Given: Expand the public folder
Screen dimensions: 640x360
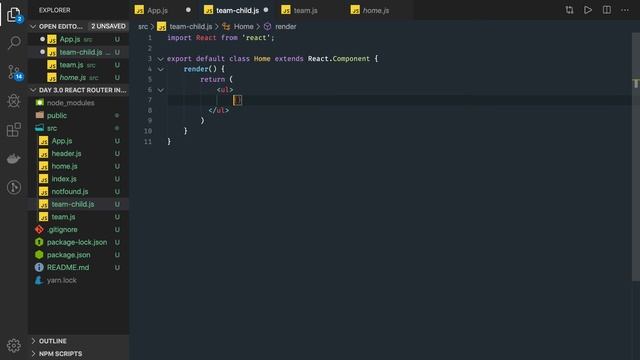Looking at the screenshot, I should [78, 116].
